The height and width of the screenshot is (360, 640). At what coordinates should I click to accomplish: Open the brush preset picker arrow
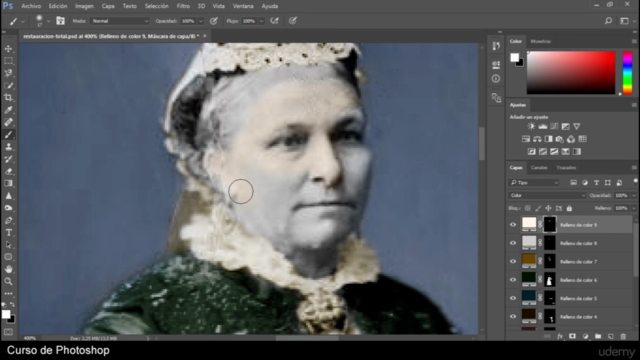(49, 21)
